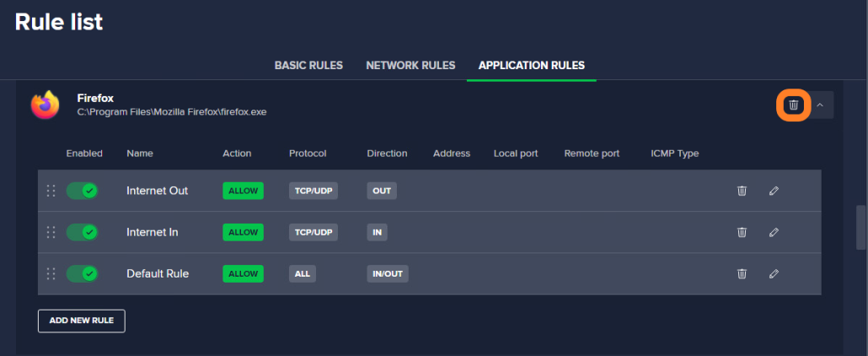Edit the Internet In rule
This screenshot has width=868, height=356.
pyautogui.click(x=774, y=232)
